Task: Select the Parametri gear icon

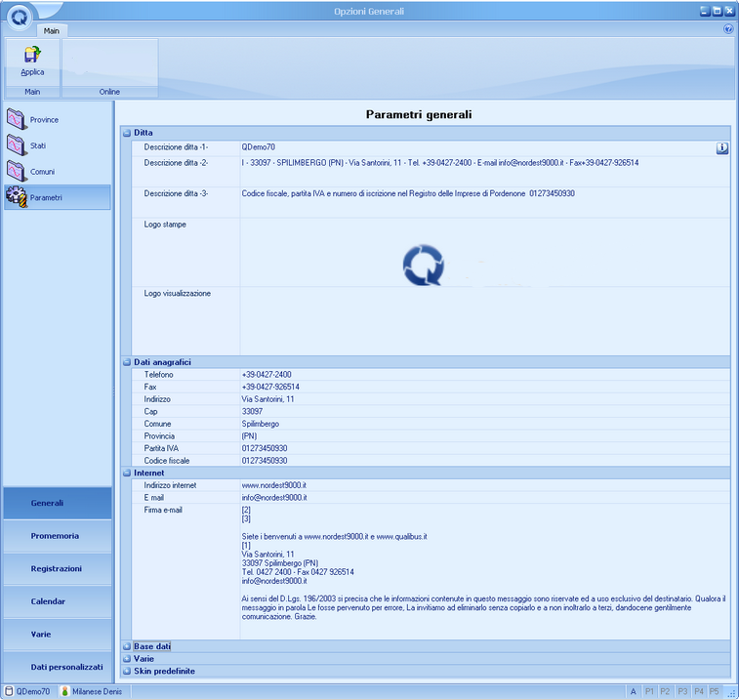Action: (17, 197)
